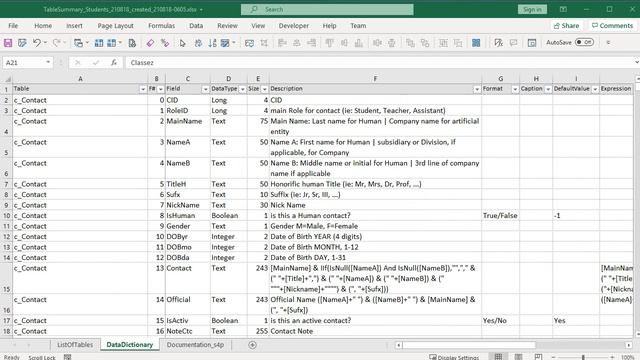Open the Format column filter dropdown
This screenshot has height=360, width=640.
pos(515,89)
